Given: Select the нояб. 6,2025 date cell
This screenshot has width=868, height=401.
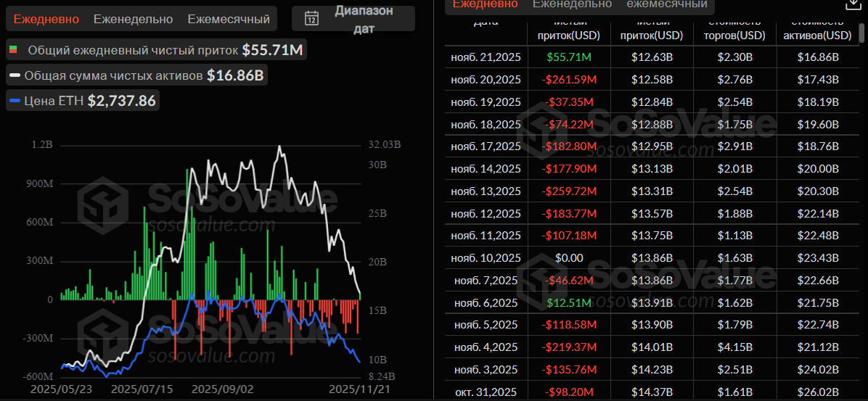Looking at the screenshot, I should (x=486, y=302).
